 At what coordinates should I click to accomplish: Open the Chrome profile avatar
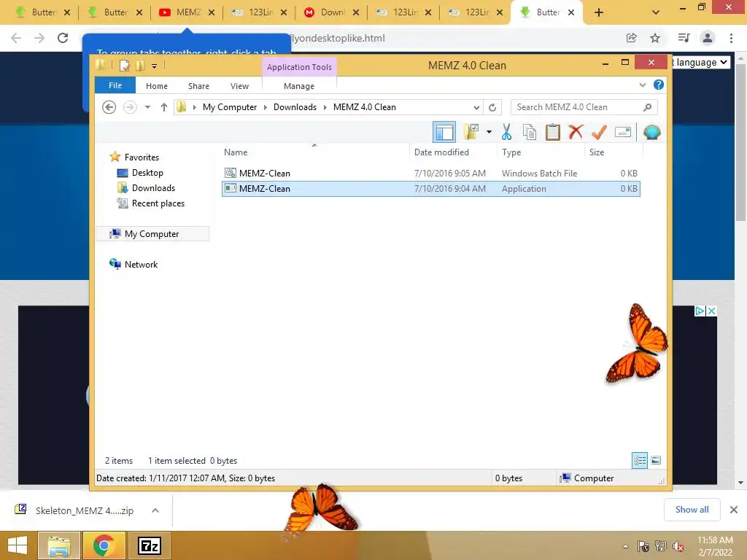pos(708,38)
